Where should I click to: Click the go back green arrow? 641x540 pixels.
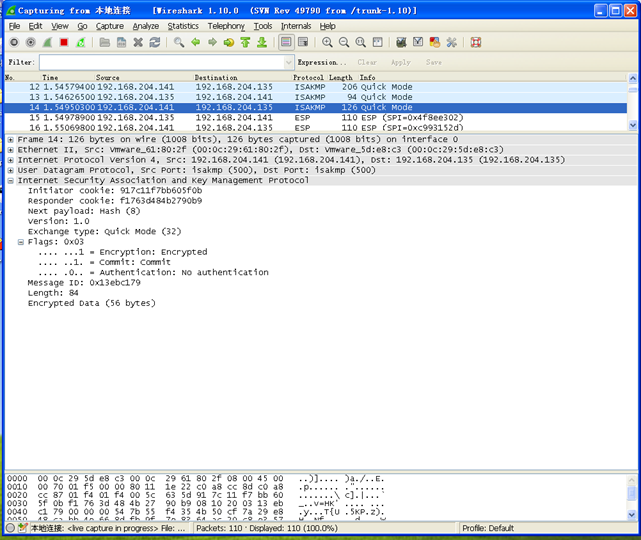(x=196, y=43)
